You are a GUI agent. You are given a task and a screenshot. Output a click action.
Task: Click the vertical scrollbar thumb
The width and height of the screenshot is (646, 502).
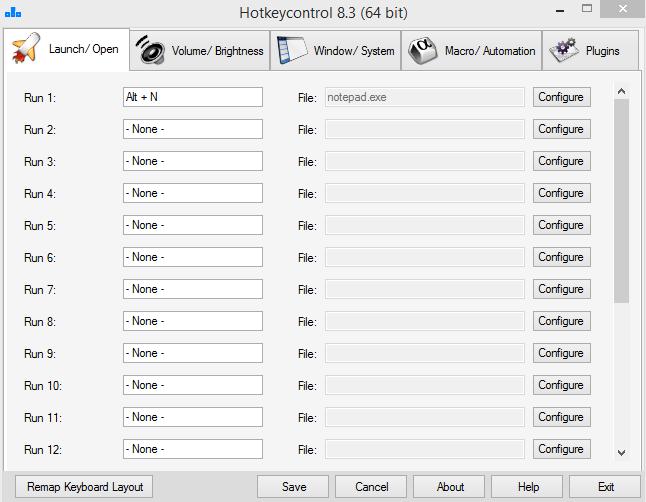pyautogui.click(x=621, y=202)
